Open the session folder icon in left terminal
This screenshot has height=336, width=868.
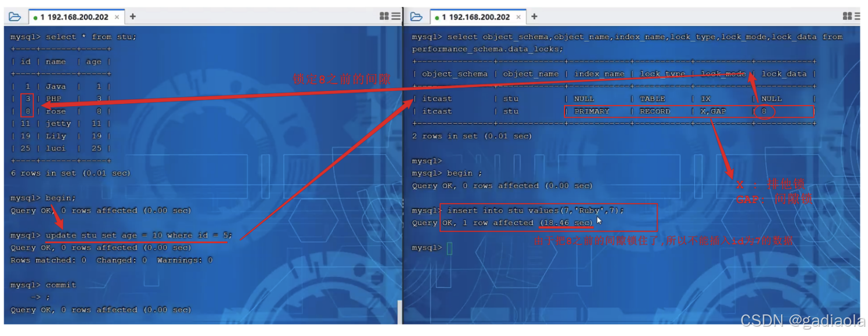pos(15,17)
